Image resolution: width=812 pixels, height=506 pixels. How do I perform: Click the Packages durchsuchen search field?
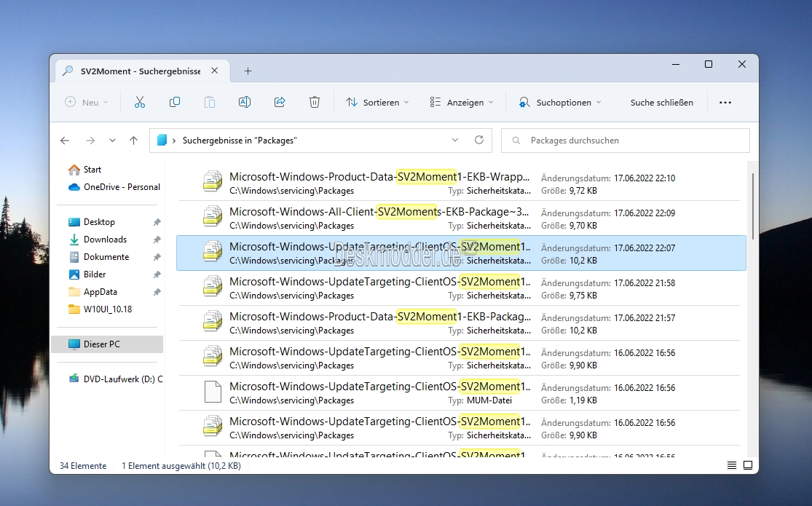(x=626, y=141)
